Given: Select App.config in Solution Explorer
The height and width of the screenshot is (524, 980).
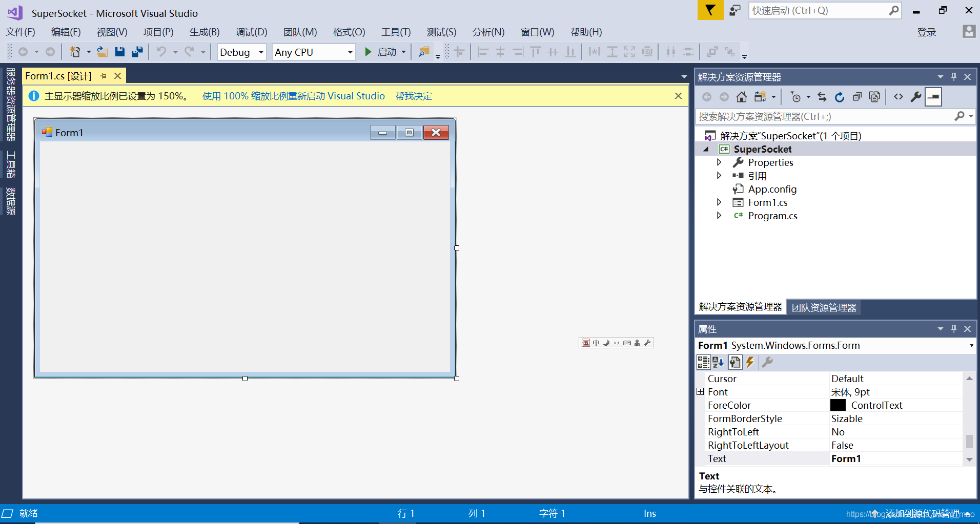Looking at the screenshot, I should pyautogui.click(x=772, y=189).
